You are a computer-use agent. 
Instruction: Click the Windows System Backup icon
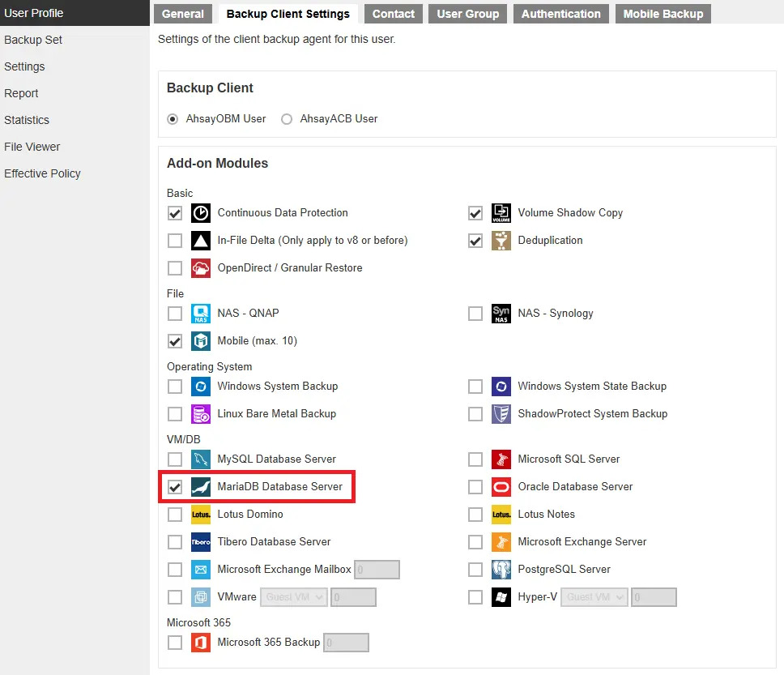click(200, 387)
